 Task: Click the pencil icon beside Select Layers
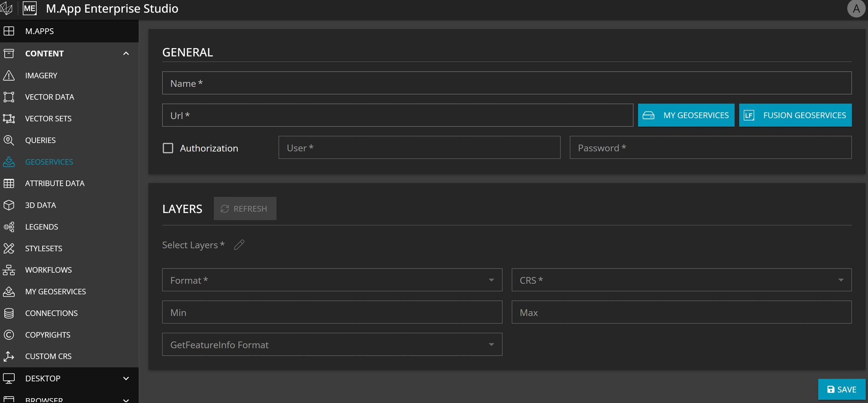pos(239,245)
